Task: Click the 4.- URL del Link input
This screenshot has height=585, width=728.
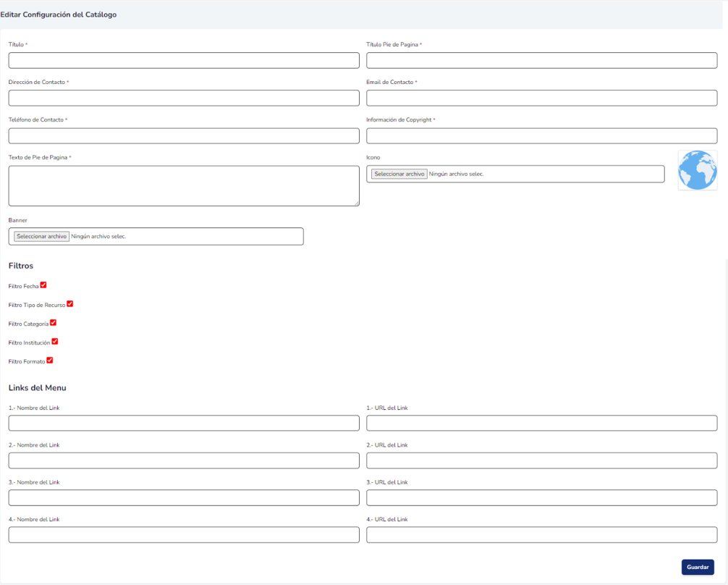Action: [x=541, y=534]
